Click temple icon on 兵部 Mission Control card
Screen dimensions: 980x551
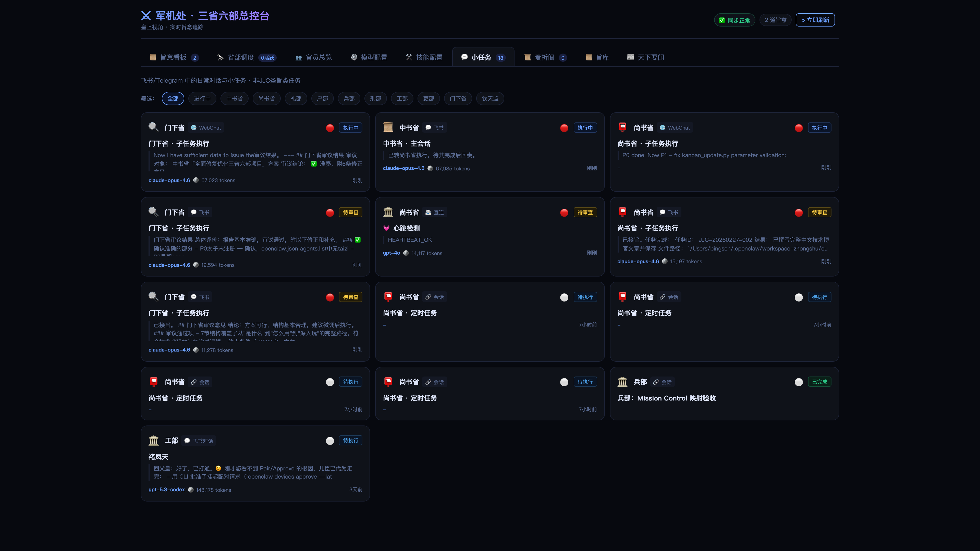pos(622,381)
